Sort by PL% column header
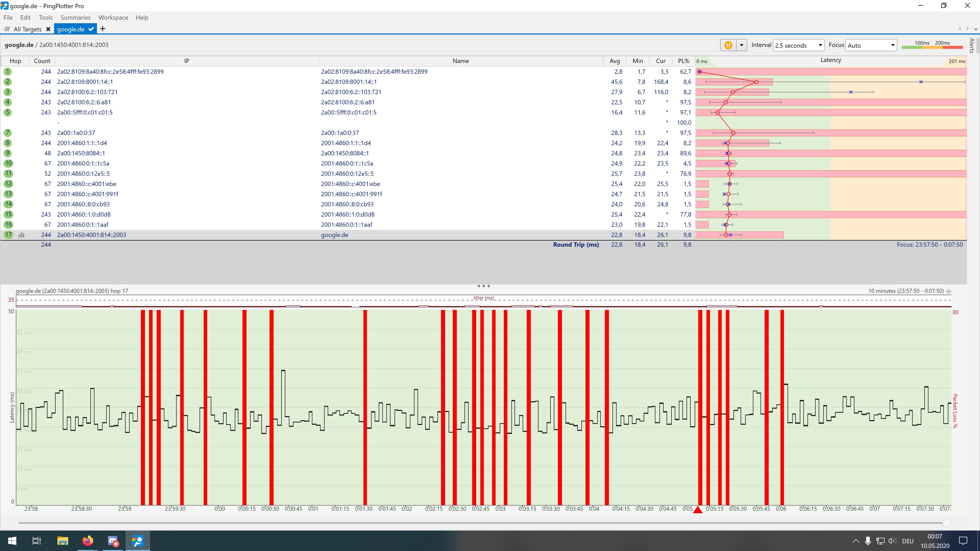The height and width of the screenshot is (551, 980). coord(683,61)
